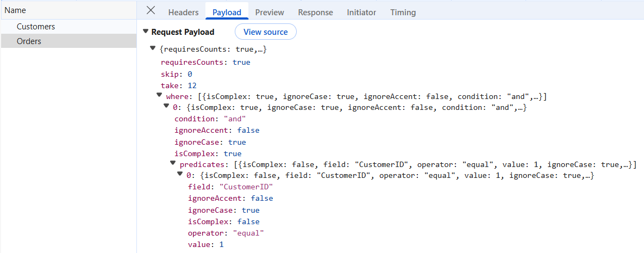Collapse the Request Payload section
This screenshot has width=644, height=253.
146,31
